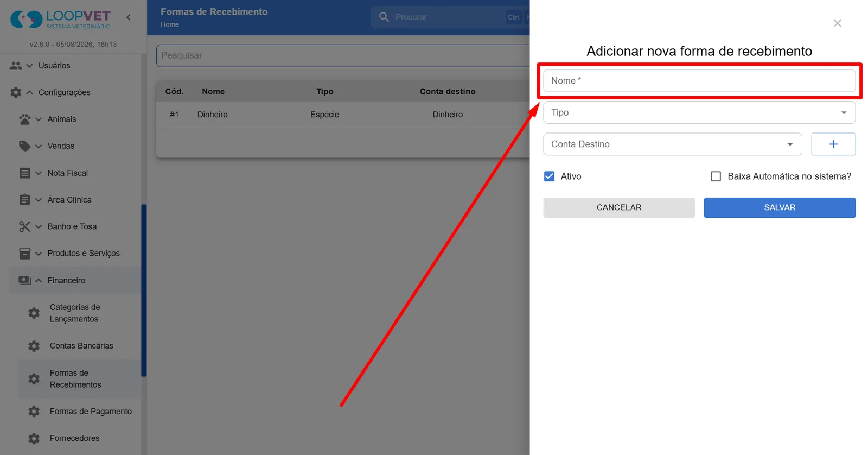Image resolution: width=868 pixels, height=455 pixels.
Task: Open Categorias de Lançamentos menu item
Action: point(79,313)
